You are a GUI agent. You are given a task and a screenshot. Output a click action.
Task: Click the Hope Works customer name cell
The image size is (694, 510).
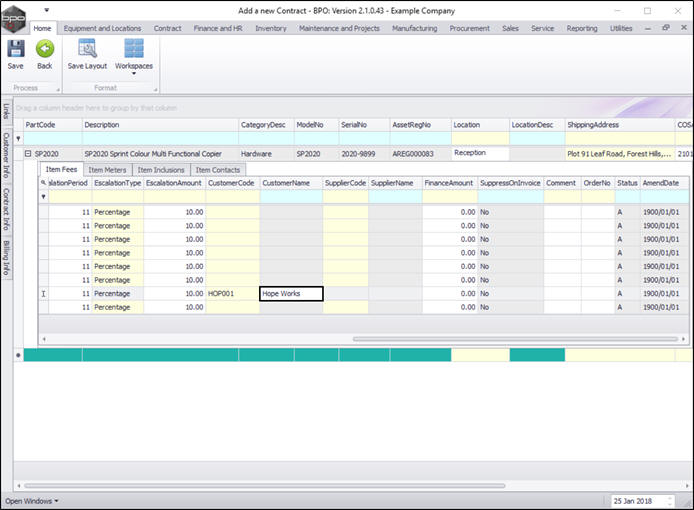(x=291, y=294)
